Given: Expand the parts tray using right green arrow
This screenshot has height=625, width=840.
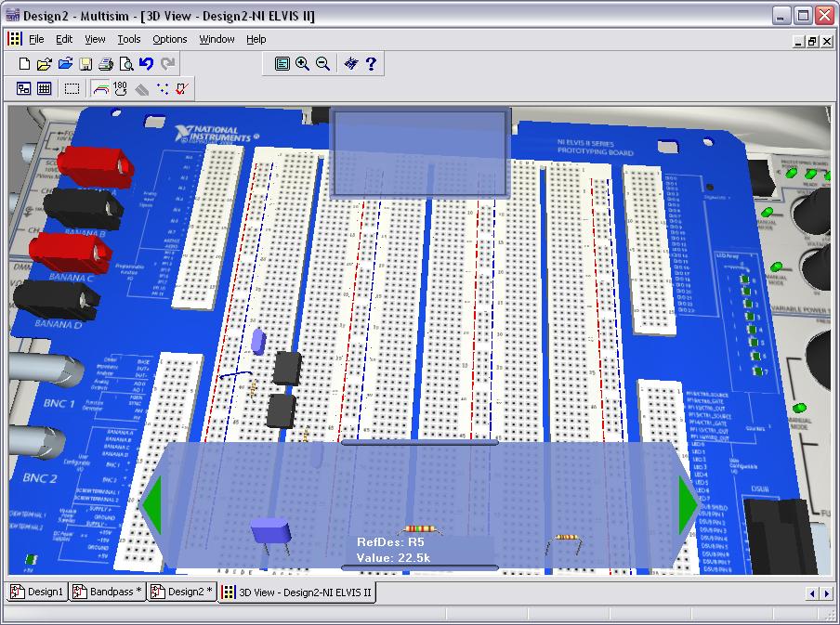Looking at the screenshot, I should point(689,505).
